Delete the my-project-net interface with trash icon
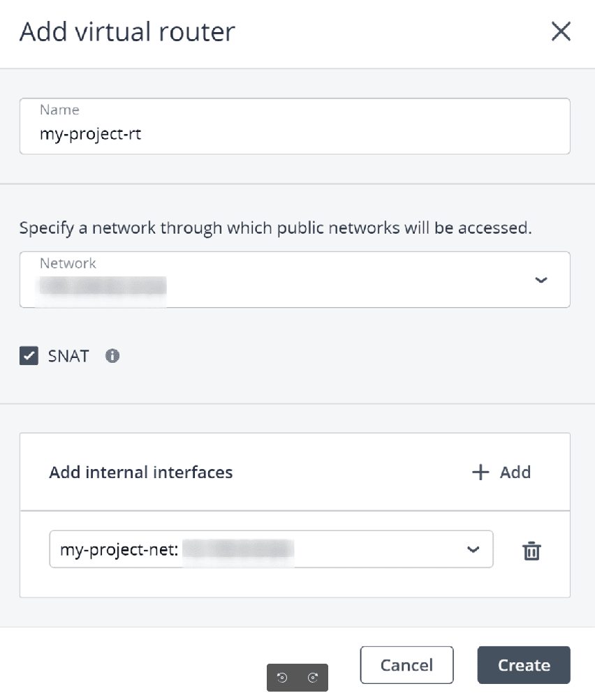595x700 pixels. tap(532, 551)
